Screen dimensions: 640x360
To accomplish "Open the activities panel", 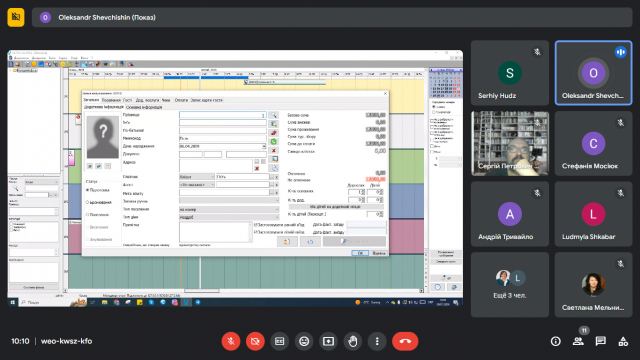I will [623, 341].
